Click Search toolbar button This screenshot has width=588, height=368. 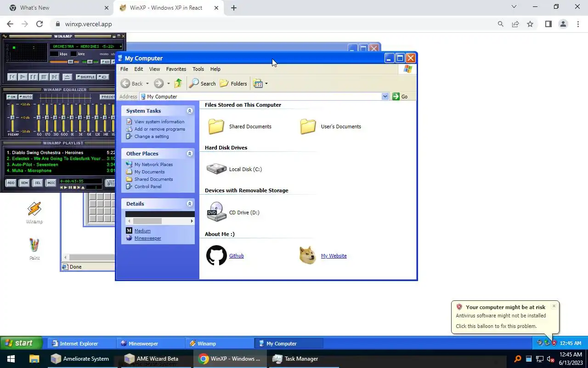point(203,83)
